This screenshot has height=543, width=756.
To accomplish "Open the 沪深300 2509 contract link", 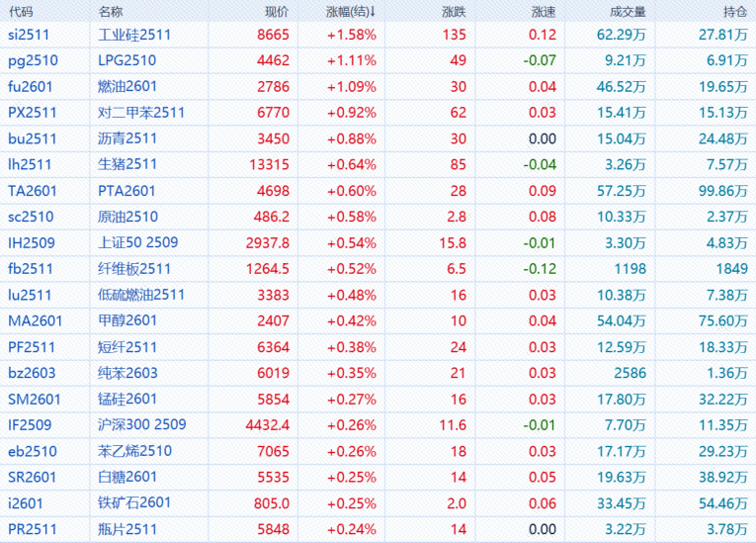I will [142, 425].
